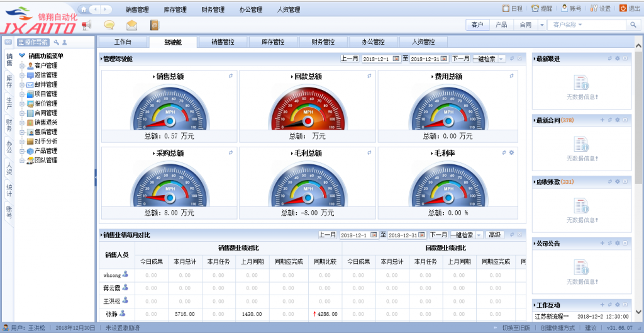The width and height of the screenshot is (644, 333).
Task: Click the 客户名称 search input field
Action: point(585,25)
